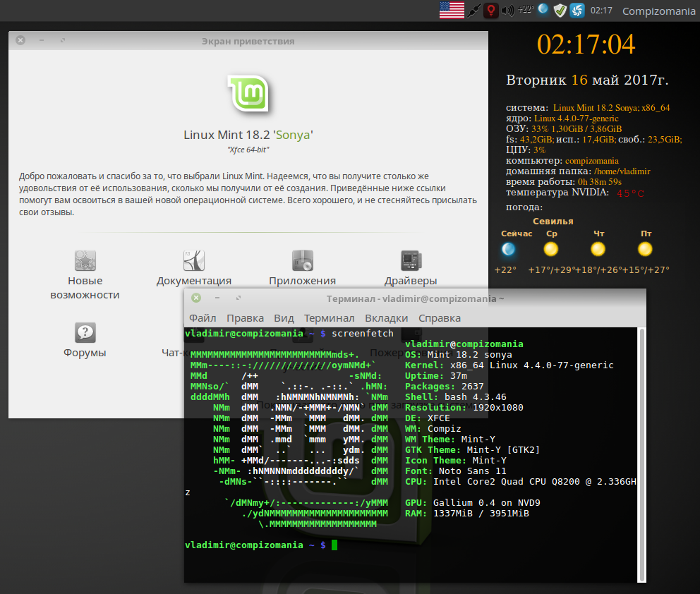
Task: Open the Справка menu in terminal
Action: (x=440, y=318)
